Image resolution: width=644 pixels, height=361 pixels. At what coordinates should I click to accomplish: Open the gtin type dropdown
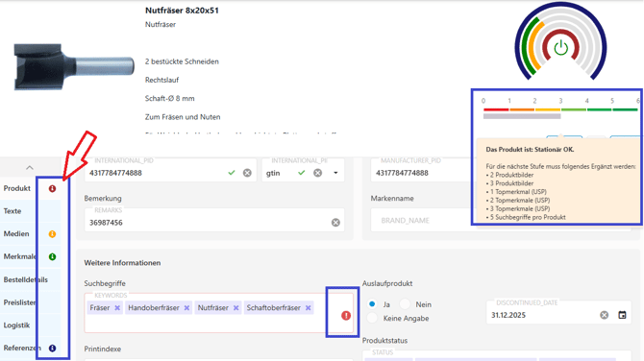pyautogui.click(x=335, y=173)
